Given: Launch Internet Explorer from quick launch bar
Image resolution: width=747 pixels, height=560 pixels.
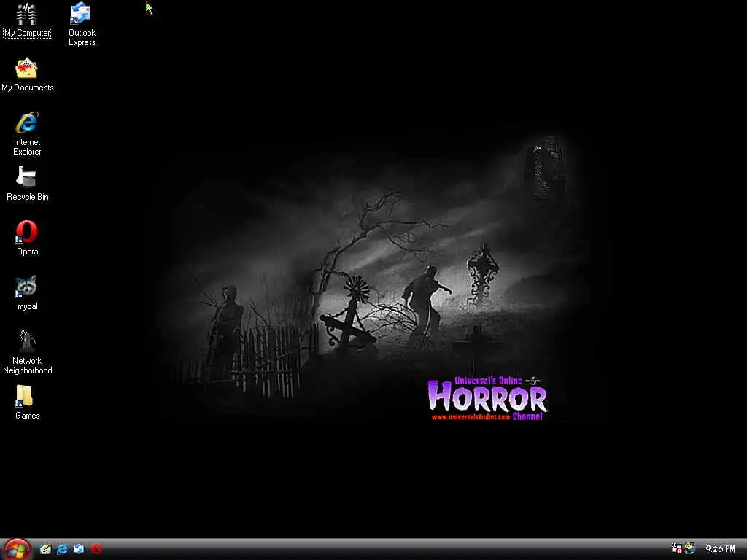Looking at the screenshot, I should point(62,549).
